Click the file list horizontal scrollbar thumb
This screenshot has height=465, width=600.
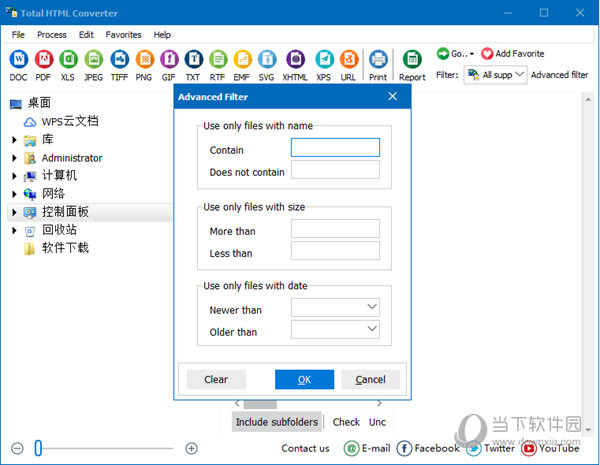pyautogui.click(x=260, y=404)
